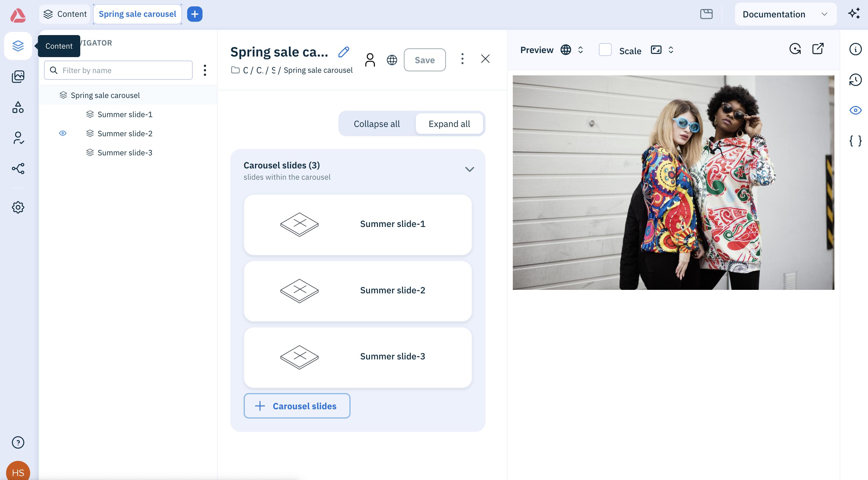Open the help question mark icon
The width and height of the screenshot is (868, 480).
pos(18,442)
